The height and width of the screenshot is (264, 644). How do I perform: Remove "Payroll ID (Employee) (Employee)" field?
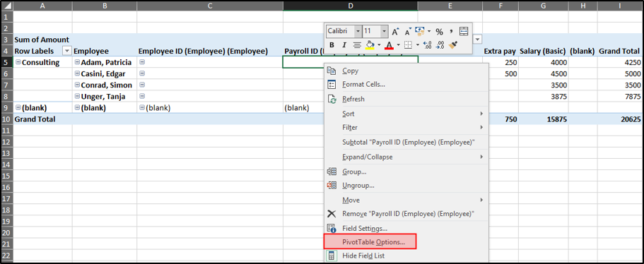click(x=406, y=214)
